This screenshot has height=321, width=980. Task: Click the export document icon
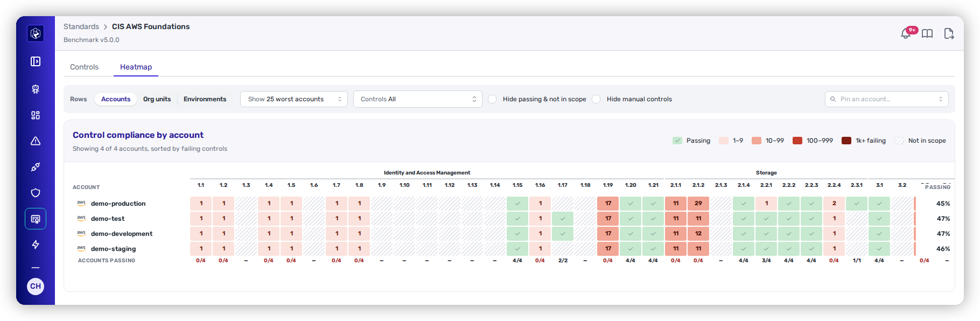coord(949,33)
